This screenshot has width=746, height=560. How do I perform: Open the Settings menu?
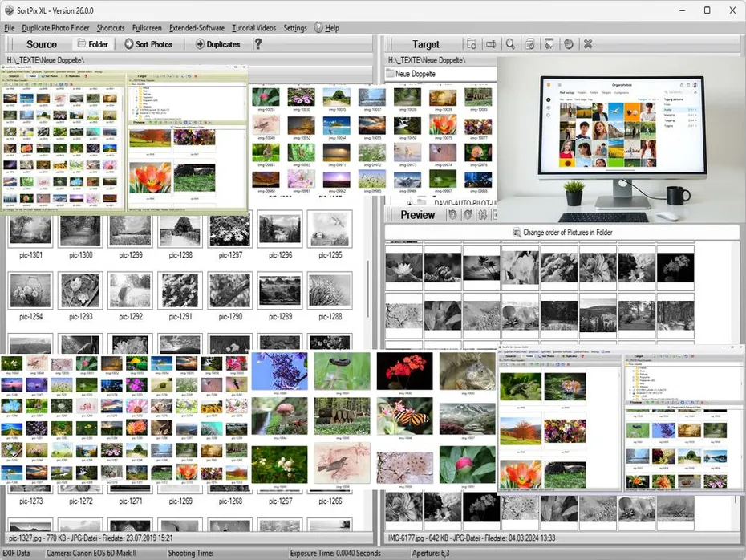[295, 27]
